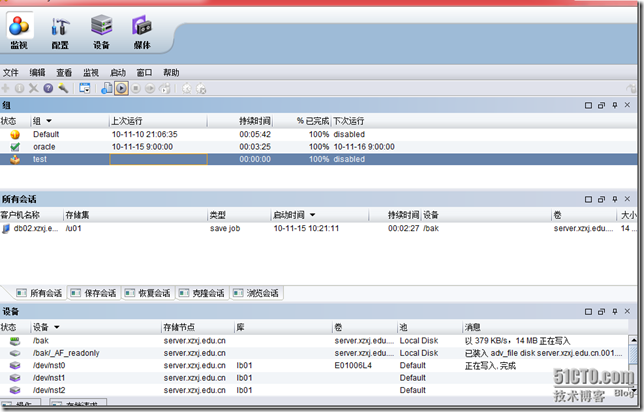Image resolution: width=644 pixels, height=412 pixels.
Task: Click the 存储节点 column header
Action: click(198, 327)
